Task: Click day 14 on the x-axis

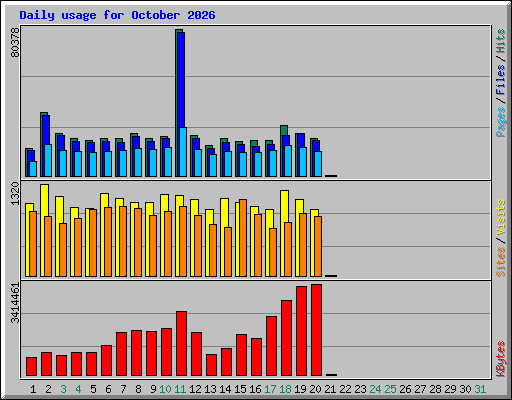Action: pyautogui.click(x=225, y=389)
